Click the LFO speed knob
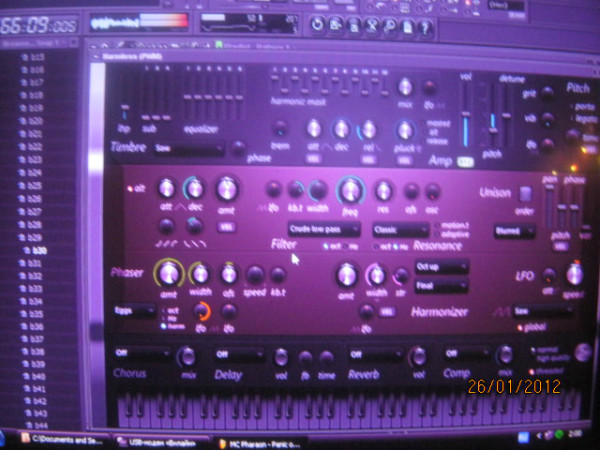The image size is (600, 450). tap(574, 274)
